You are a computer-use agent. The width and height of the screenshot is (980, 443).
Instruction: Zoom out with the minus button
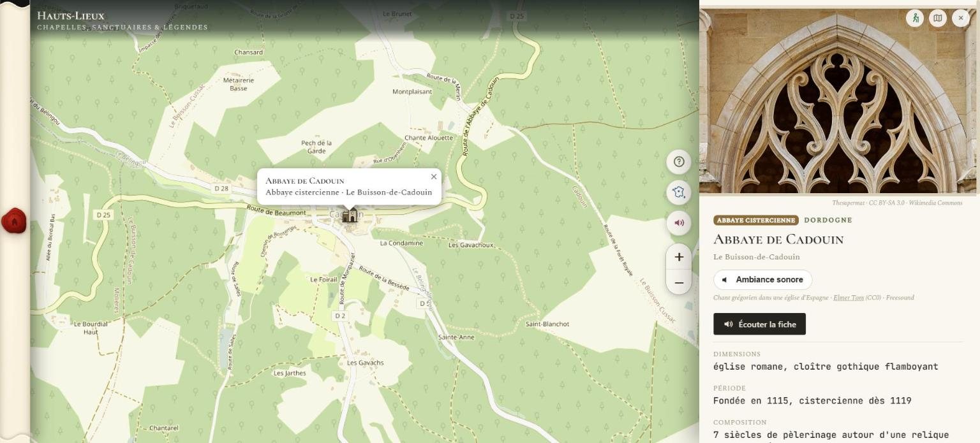click(679, 282)
